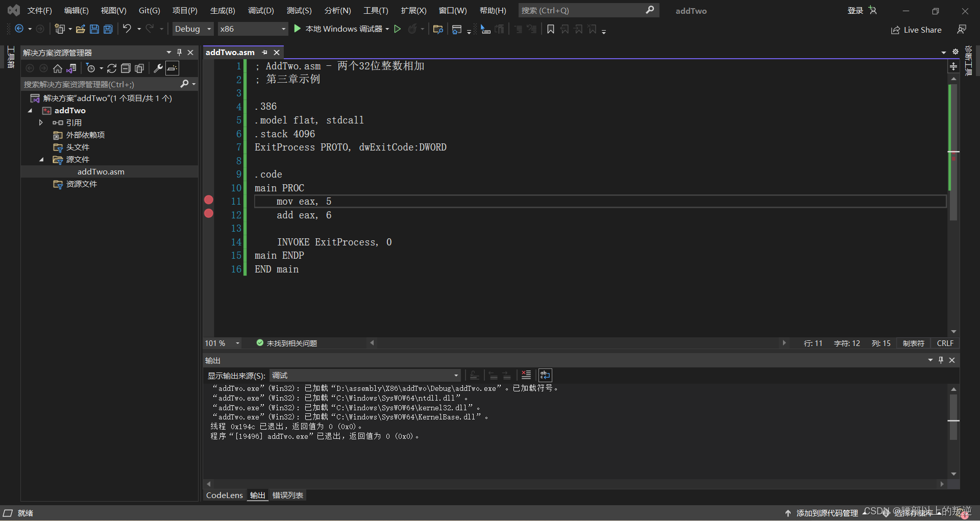Open the output source dropdown showing 调试
The height and width of the screenshot is (521, 980).
pyautogui.click(x=365, y=376)
